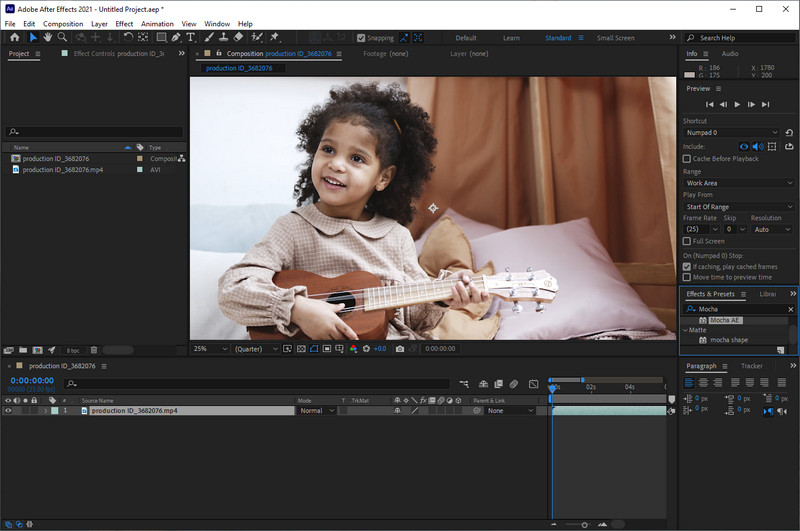Choose the Small Screen workspace
Image resolution: width=800 pixels, height=531 pixels.
coord(615,38)
